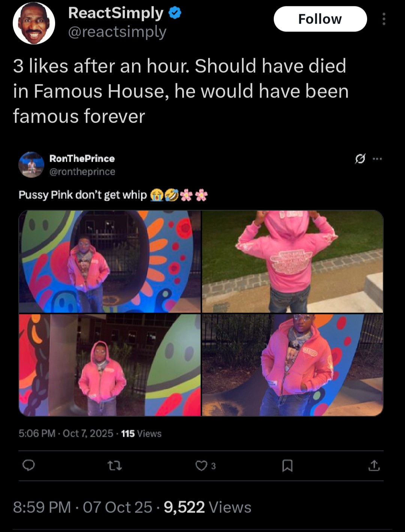View bottom-right pink hoodie close-up photo
This screenshot has width=405, height=532.
[x=293, y=365]
